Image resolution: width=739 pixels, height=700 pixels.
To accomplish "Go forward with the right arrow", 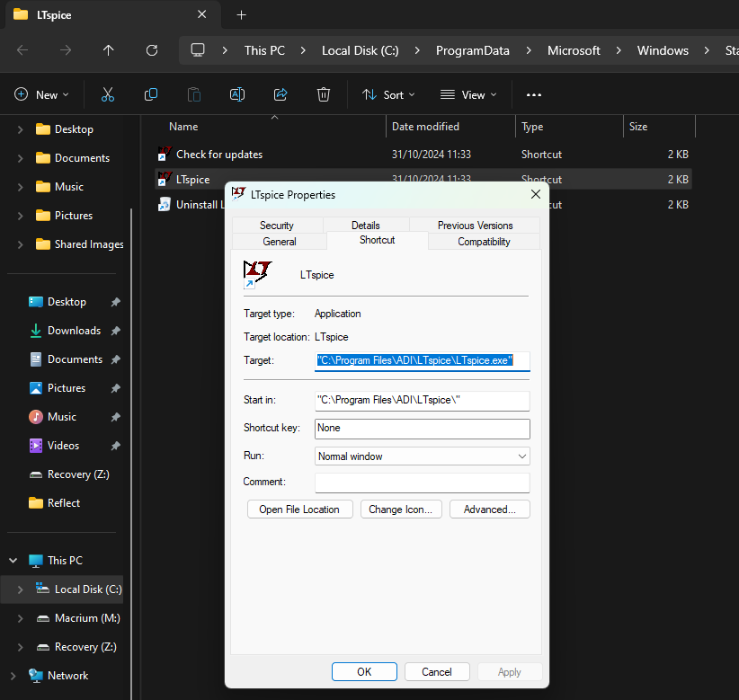I will [x=66, y=50].
